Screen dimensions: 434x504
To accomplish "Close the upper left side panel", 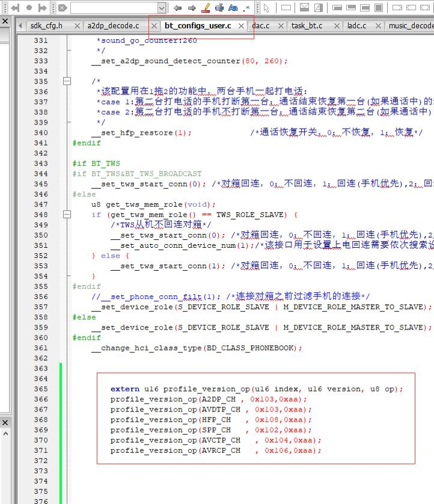I will (x=5, y=21).
